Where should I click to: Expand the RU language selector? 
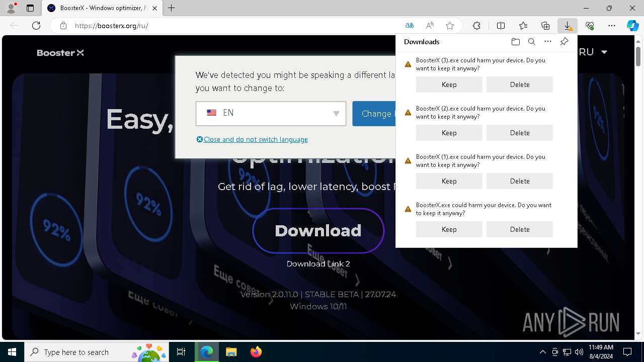click(x=593, y=52)
